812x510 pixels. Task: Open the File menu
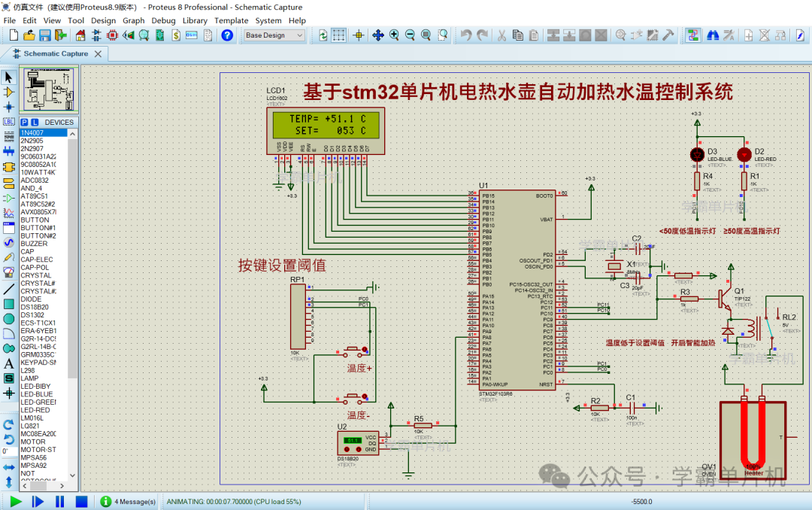click(9, 21)
